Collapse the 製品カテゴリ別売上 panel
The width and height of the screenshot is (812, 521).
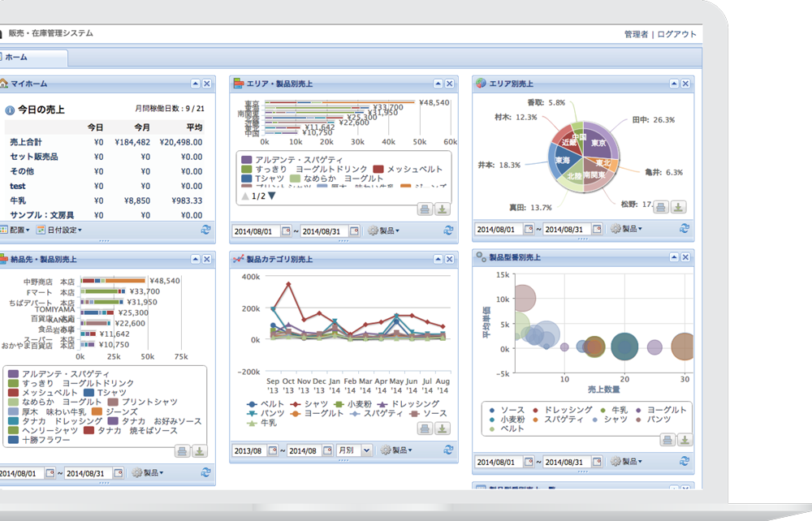(x=438, y=259)
